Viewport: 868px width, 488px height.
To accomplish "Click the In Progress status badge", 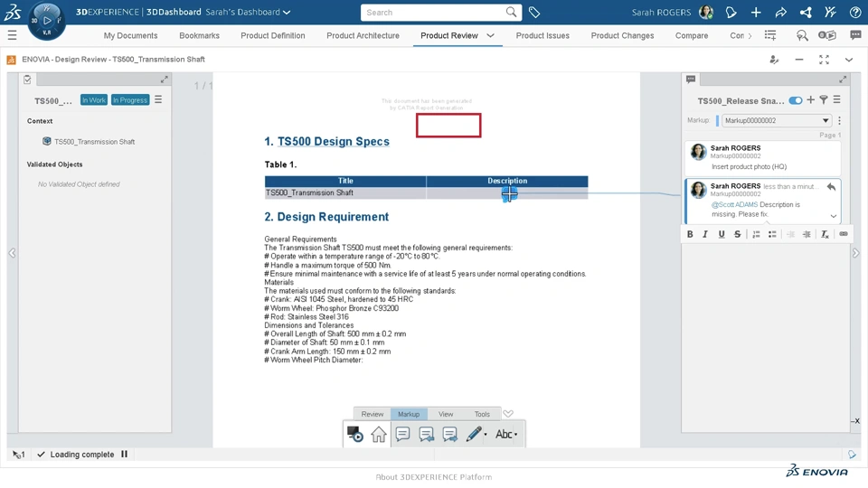I will point(130,100).
